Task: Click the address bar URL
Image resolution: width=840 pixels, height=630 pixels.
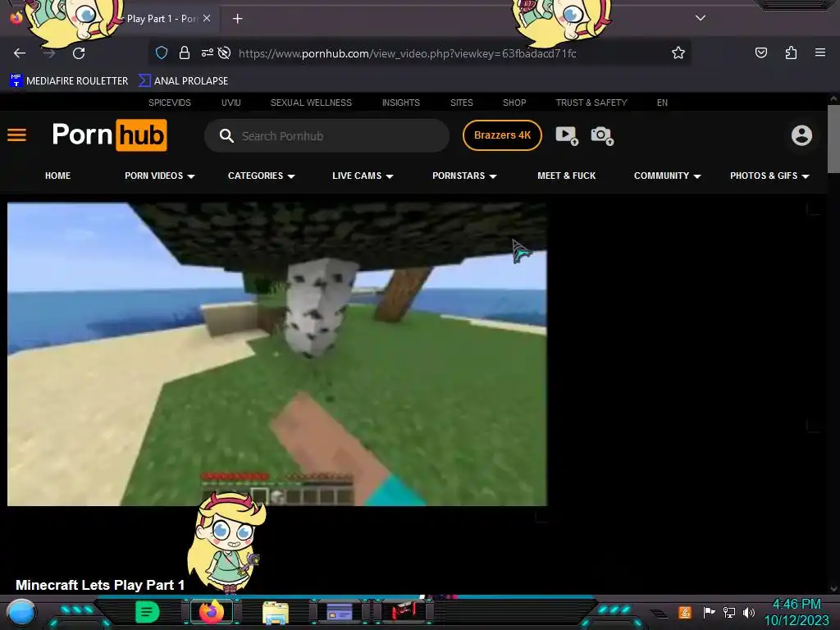Action: pos(407,53)
